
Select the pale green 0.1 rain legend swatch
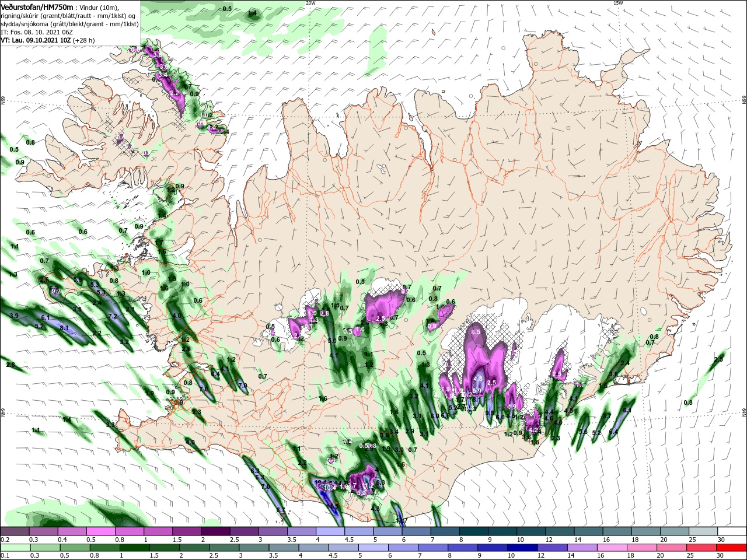[16, 548]
